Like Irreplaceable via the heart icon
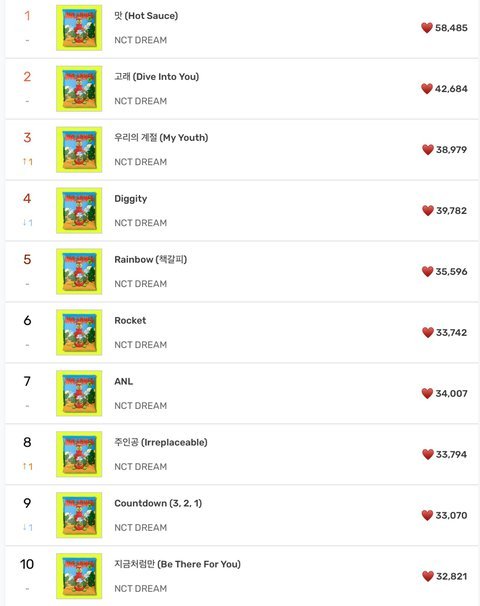 pos(428,454)
